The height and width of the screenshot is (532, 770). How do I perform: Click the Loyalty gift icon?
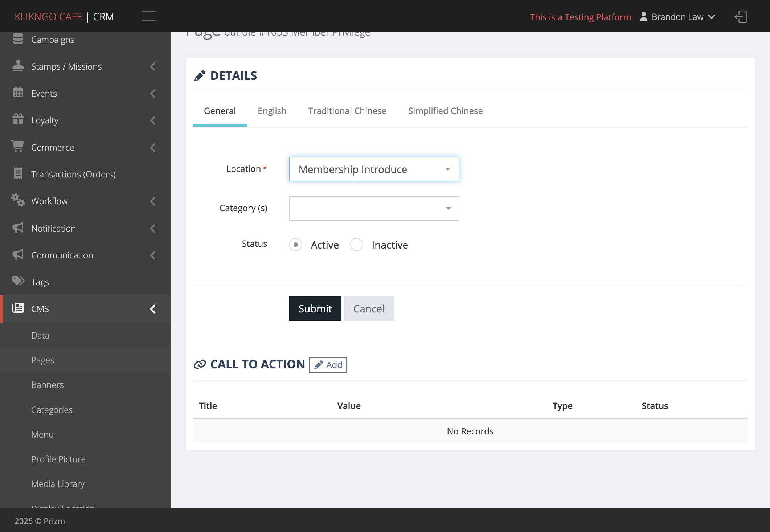point(18,119)
